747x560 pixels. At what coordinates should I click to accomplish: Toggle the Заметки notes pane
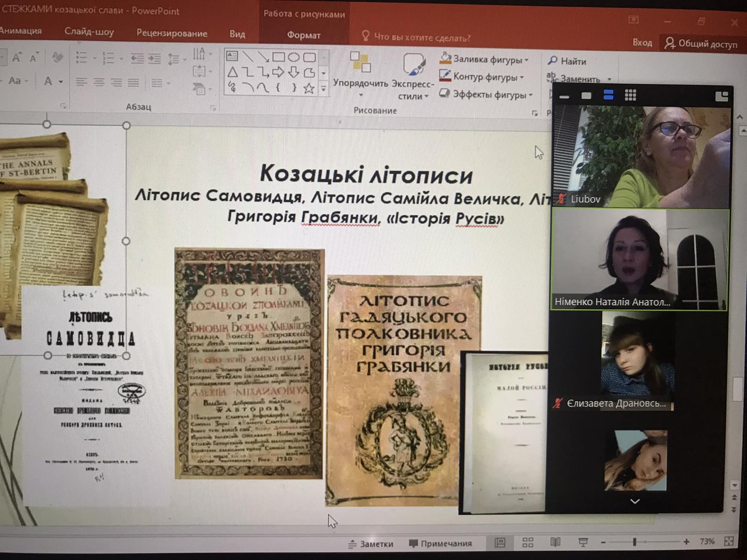[x=371, y=544]
